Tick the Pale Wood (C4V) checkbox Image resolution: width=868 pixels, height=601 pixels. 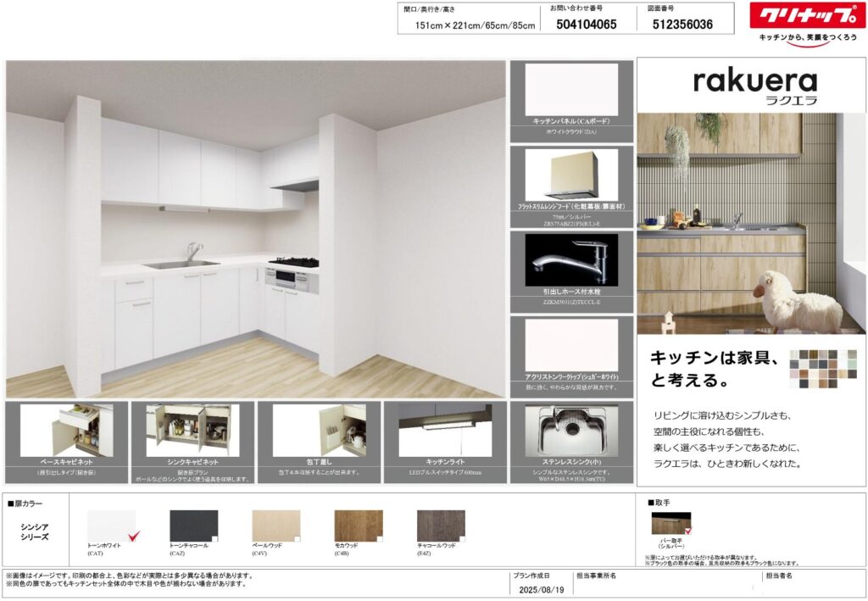(297, 539)
